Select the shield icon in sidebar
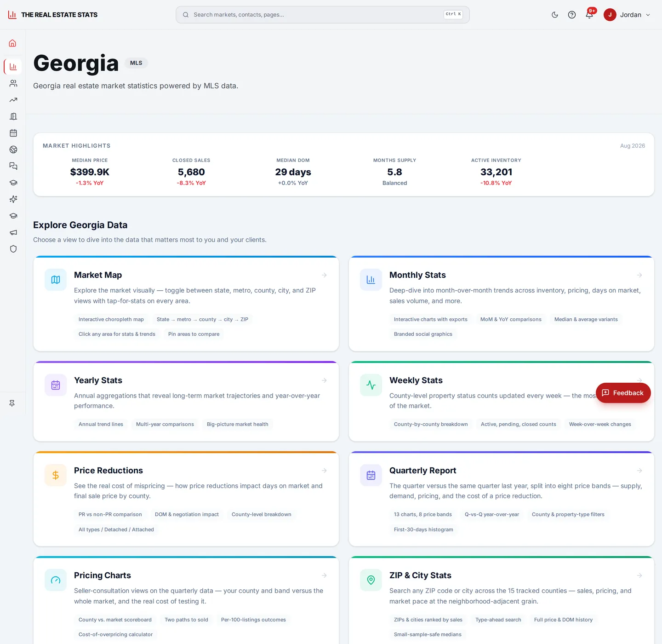The width and height of the screenshot is (662, 644). 13,249
